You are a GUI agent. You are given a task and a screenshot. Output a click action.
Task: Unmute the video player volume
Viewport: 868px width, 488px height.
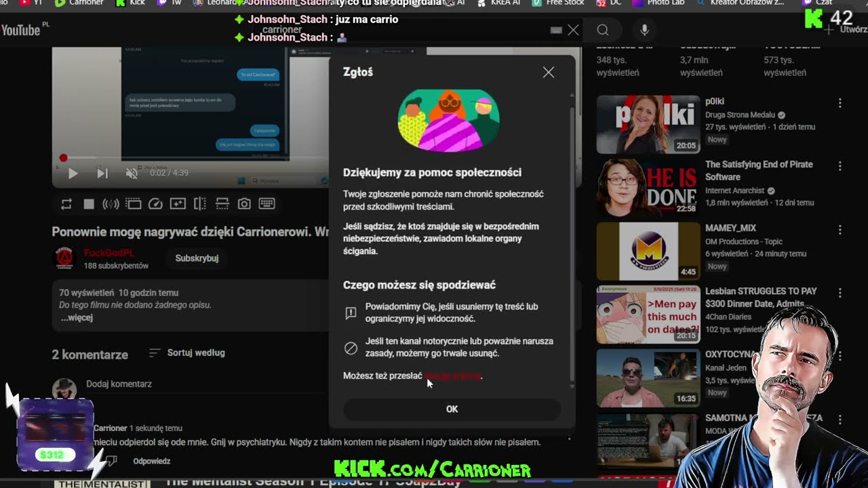coord(132,174)
